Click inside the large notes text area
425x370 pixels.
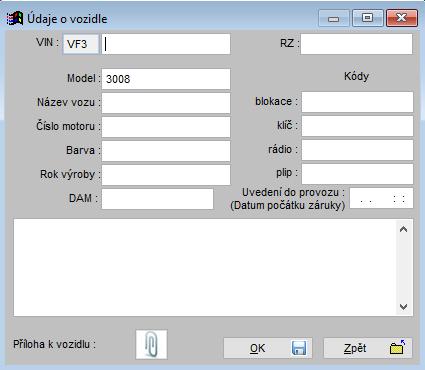click(205, 268)
